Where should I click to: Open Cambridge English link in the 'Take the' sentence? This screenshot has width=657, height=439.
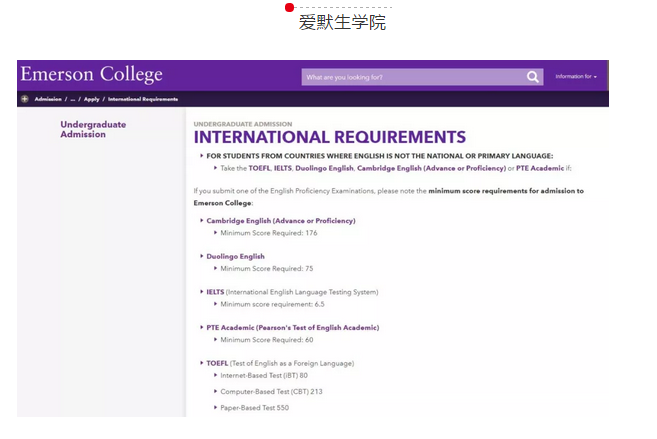[431, 168]
